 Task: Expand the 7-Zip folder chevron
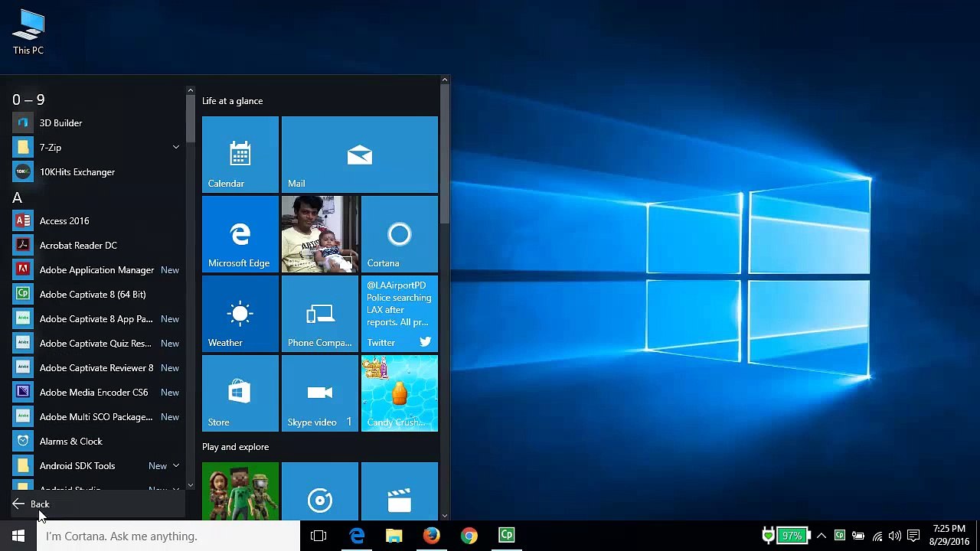(x=176, y=147)
